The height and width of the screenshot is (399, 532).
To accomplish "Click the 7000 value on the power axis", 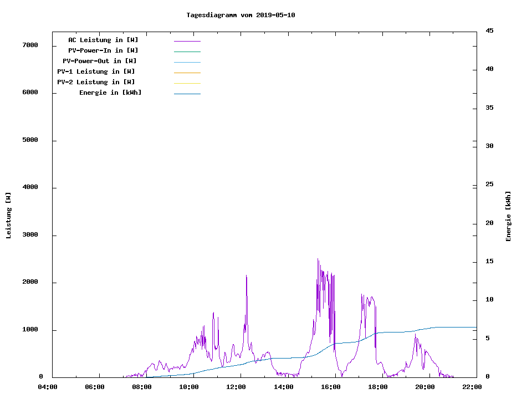I will [30, 45].
